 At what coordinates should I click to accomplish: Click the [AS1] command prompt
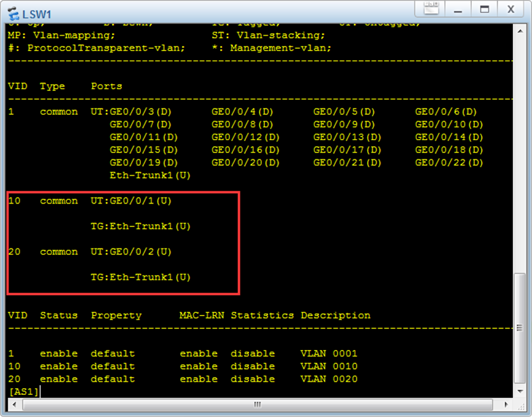point(24,392)
